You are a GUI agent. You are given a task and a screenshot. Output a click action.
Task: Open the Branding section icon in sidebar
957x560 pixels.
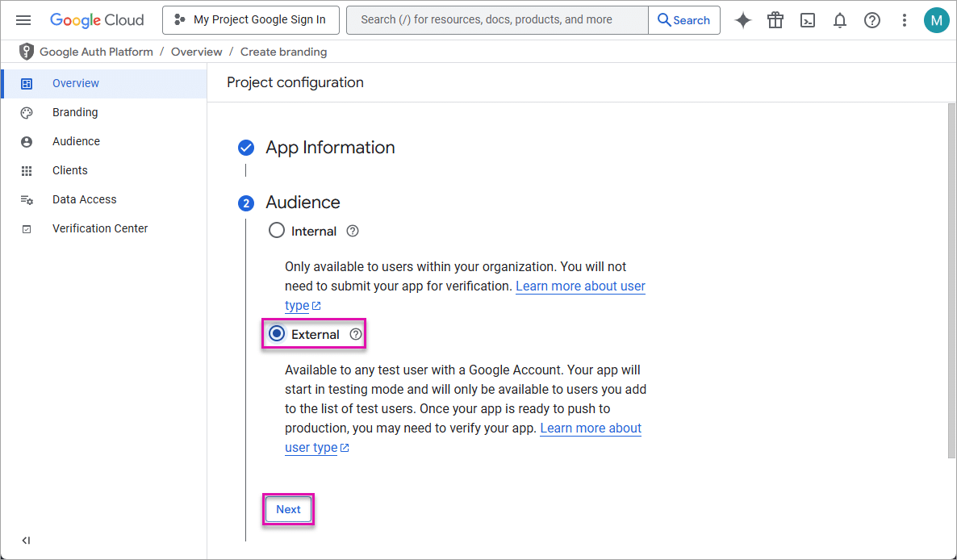pos(27,112)
